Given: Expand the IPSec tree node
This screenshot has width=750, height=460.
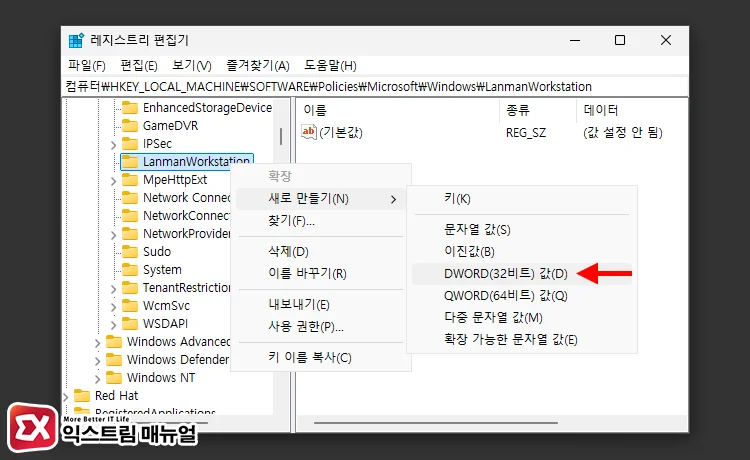Looking at the screenshot, I should [113, 144].
